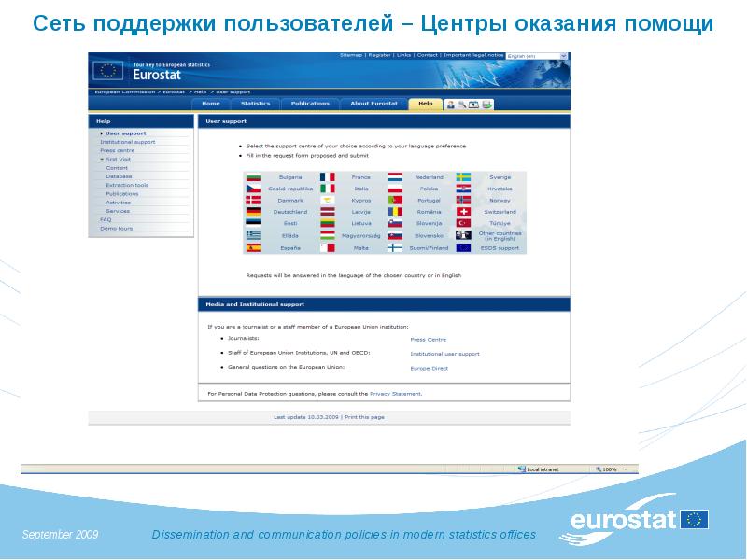Click Print this page in the footer
Image resolution: width=747 pixels, height=560 pixels.
point(364,417)
